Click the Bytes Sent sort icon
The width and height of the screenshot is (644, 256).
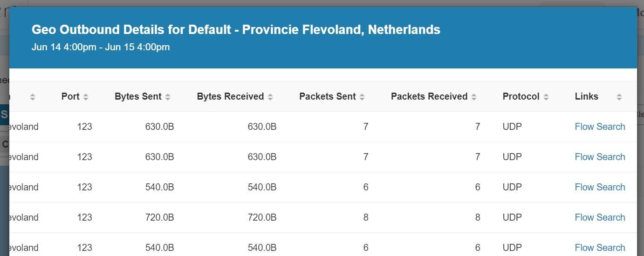coord(168,97)
